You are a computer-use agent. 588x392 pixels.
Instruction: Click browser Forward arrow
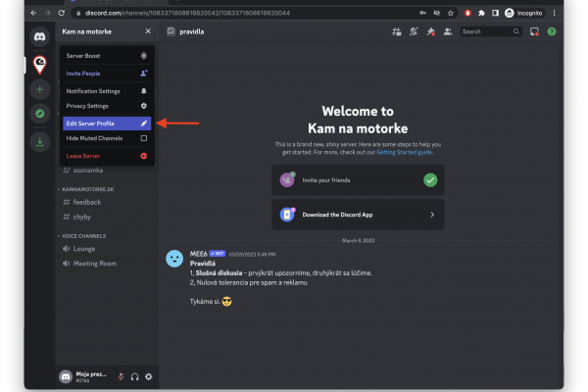coord(48,13)
